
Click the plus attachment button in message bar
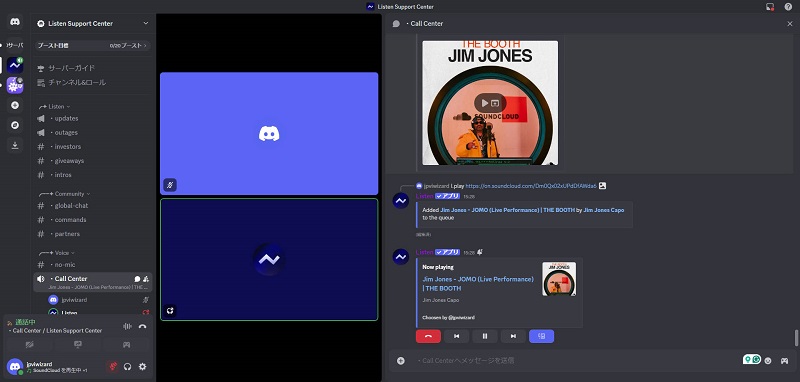(401, 361)
